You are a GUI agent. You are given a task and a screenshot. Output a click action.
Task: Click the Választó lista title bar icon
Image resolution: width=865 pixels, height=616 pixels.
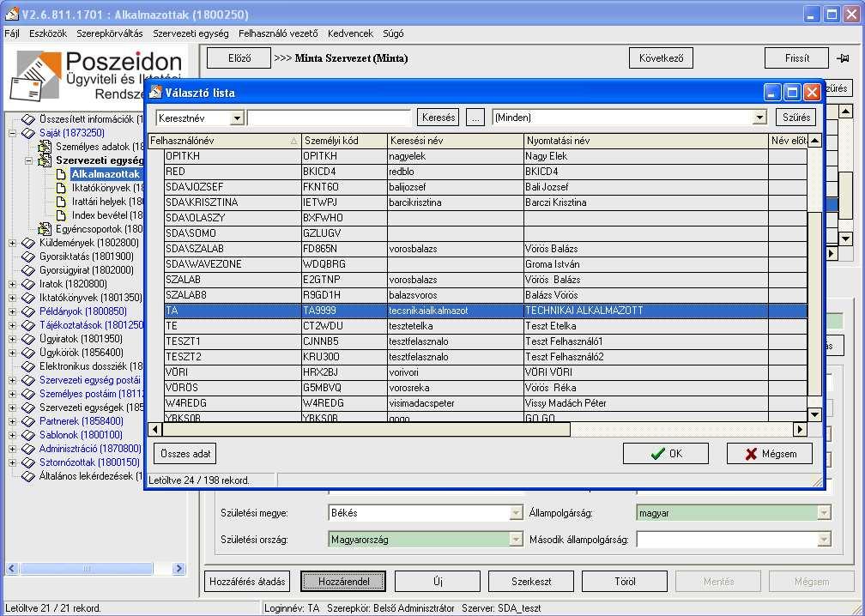click(x=155, y=92)
